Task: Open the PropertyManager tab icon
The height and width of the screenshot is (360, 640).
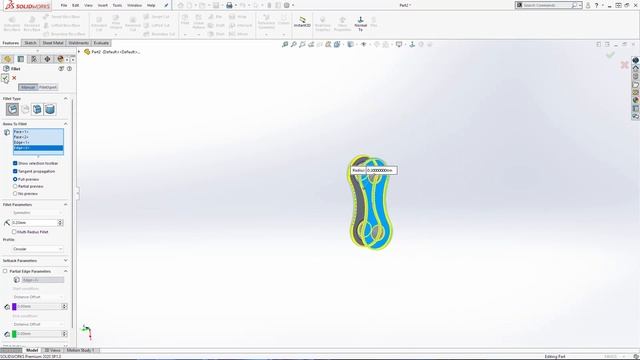Action: pyautogui.click(x=21, y=59)
